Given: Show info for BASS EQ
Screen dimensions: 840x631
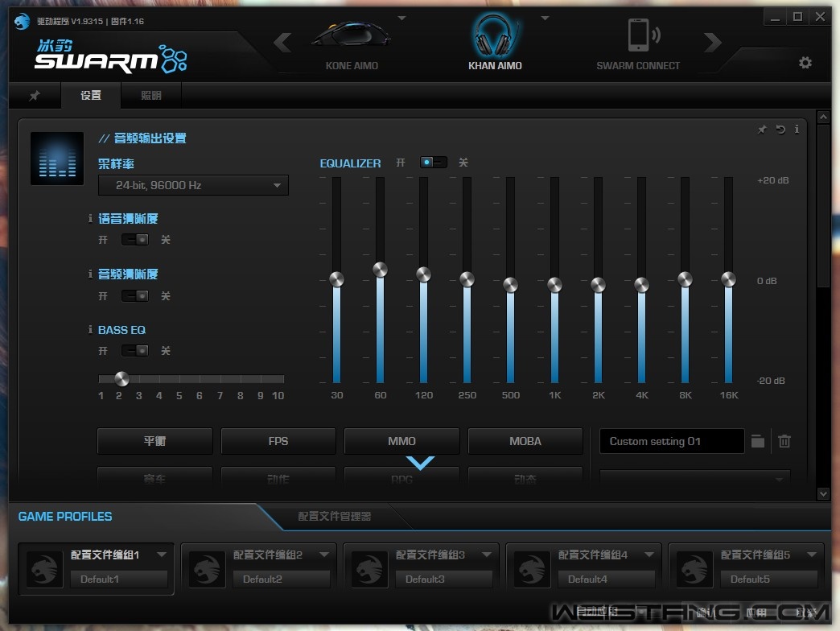Looking at the screenshot, I should 90,329.
